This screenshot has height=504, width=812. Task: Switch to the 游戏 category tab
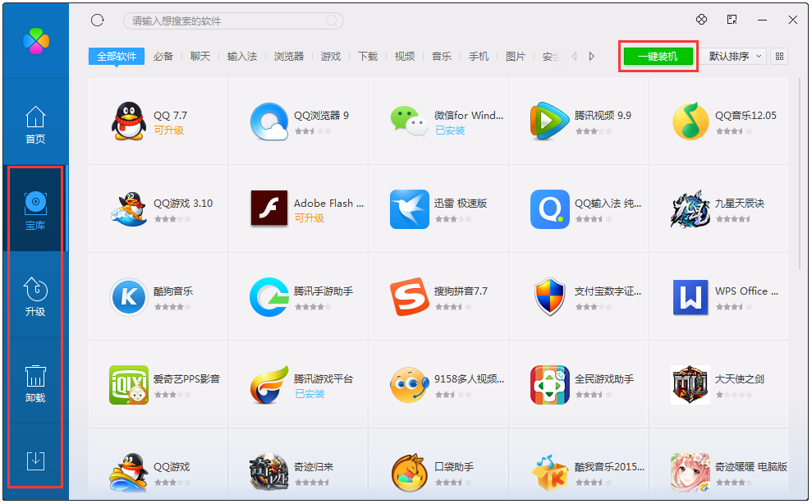331,57
